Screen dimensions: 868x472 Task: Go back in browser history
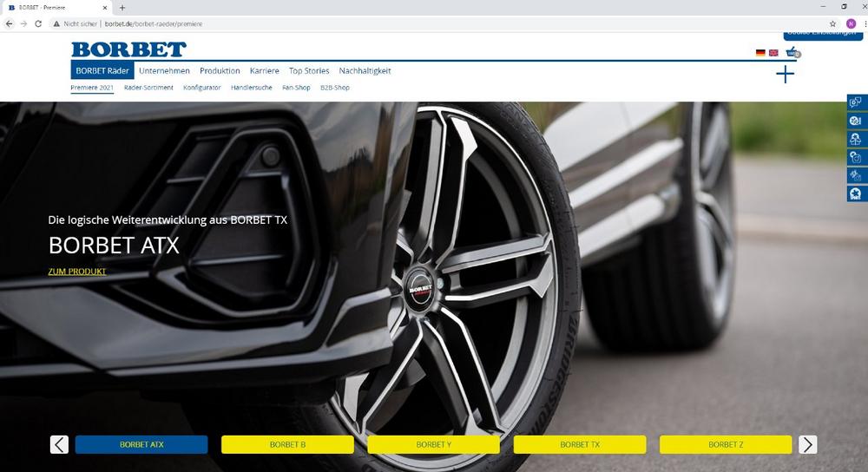coord(9,23)
